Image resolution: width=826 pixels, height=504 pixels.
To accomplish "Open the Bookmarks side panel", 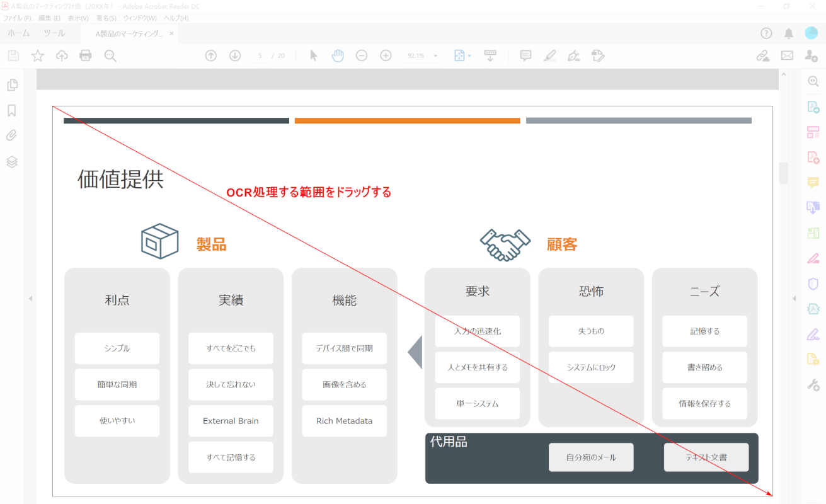I will (x=11, y=111).
